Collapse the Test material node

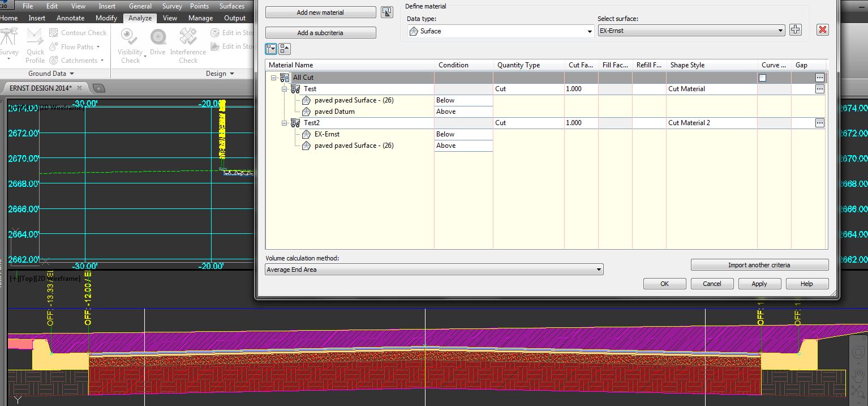[285, 89]
